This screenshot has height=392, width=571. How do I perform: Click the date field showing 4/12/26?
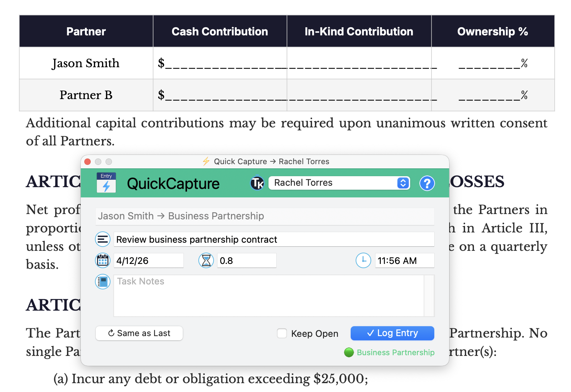(x=148, y=260)
